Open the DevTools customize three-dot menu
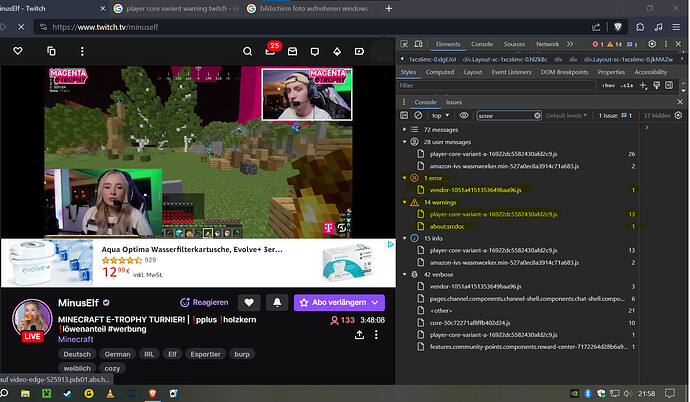This screenshot has width=690, height=402. point(665,44)
